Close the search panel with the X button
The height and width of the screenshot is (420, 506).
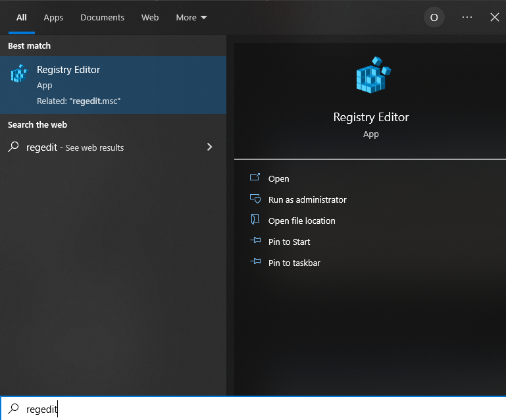point(495,18)
